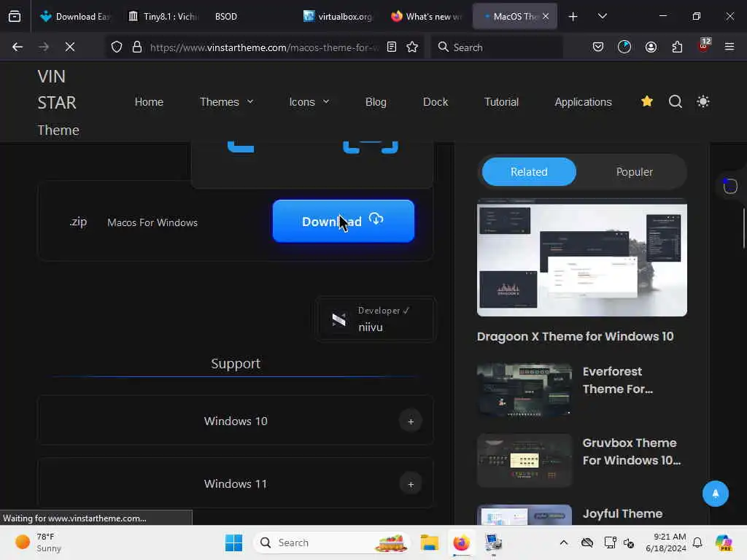Viewport: 747px width, 560px height.
Task: Open extension icon with 12 badge
Action: [x=704, y=46]
